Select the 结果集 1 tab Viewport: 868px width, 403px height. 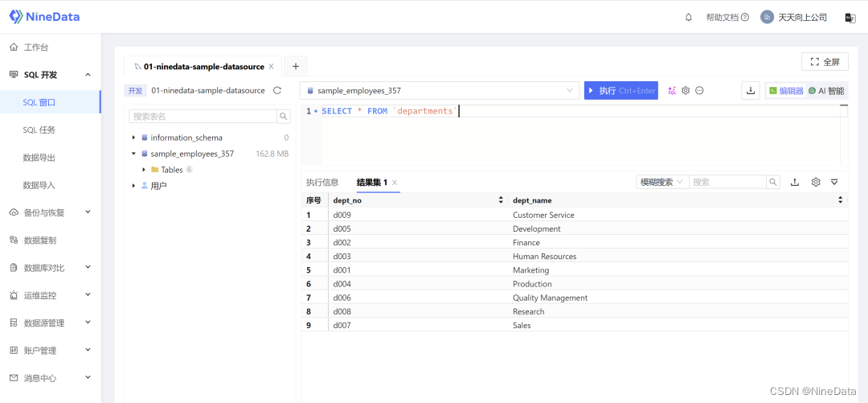pos(372,183)
